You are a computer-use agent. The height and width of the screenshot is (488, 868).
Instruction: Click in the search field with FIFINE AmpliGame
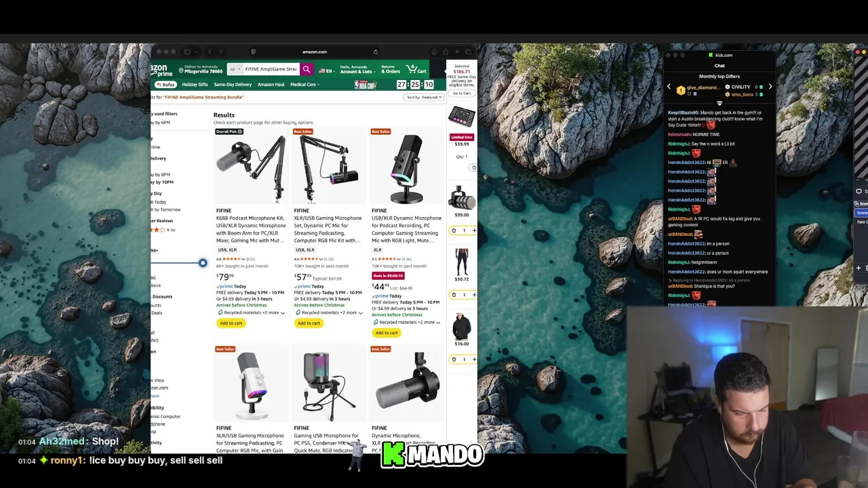[271, 69]
